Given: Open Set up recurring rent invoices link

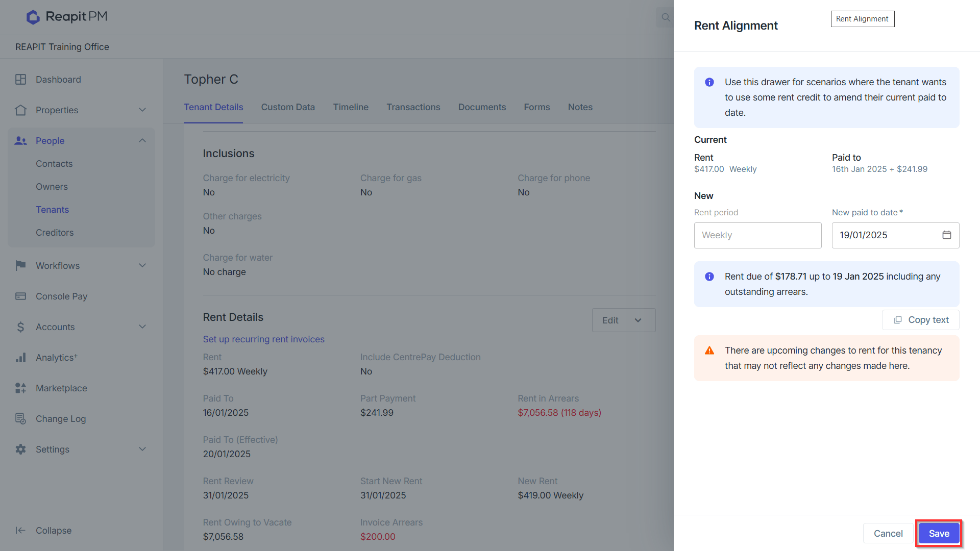Looking at the screenshot, I should pos(263,339).
